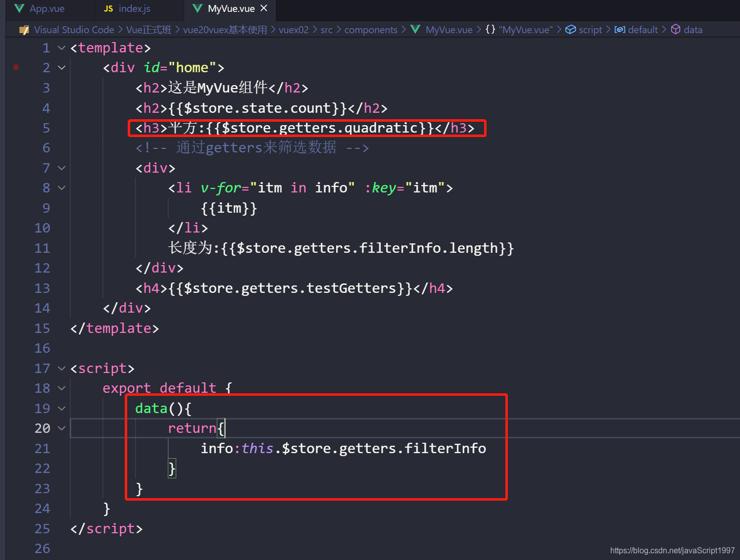The image size is (740, 560).
Task: Click the Vue icon on App.vue tab
Action: (x=19, y=8)
